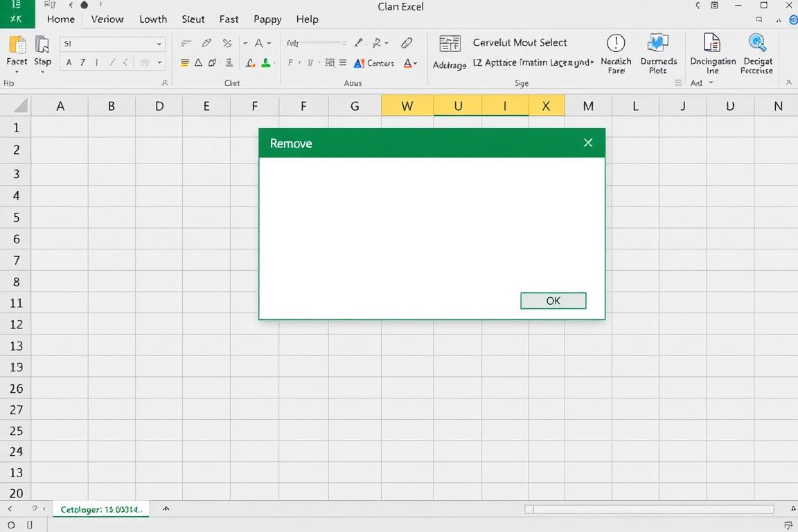
Task: Toggle bold formatting in the font group
Action: click(290, 62)
